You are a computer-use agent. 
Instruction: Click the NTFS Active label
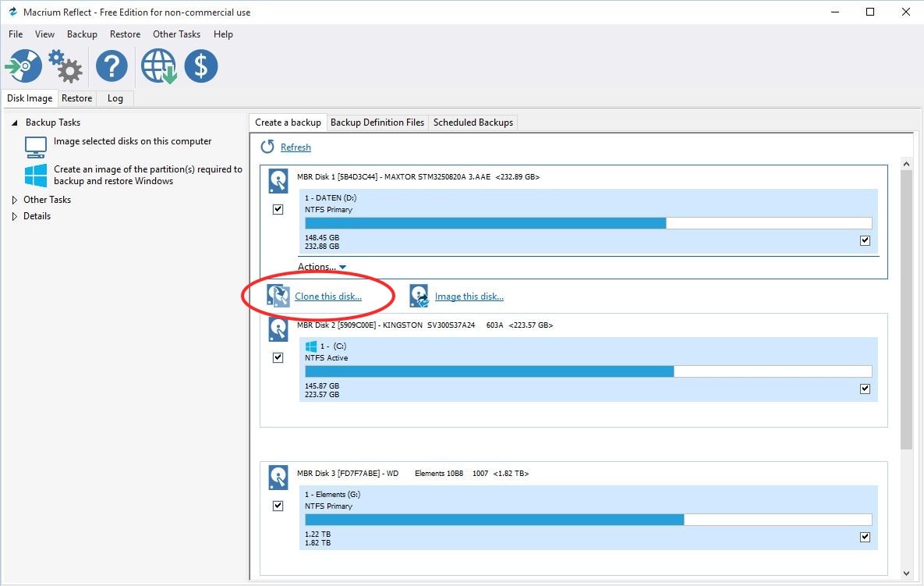[x=327, y=358]
